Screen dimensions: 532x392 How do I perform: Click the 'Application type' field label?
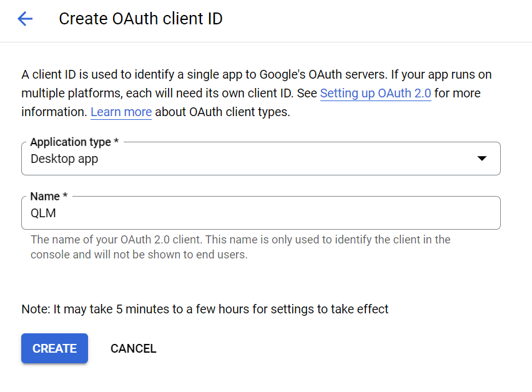pyautogui.click(x=71, y=142)
